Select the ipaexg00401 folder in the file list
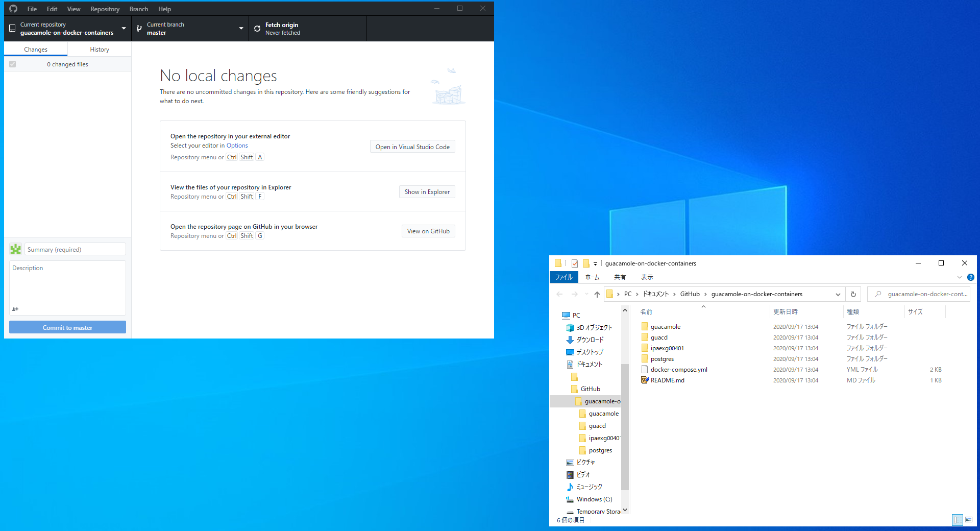Image resolution: width=980 pixels, height=531 pixels. coord(667,348)
